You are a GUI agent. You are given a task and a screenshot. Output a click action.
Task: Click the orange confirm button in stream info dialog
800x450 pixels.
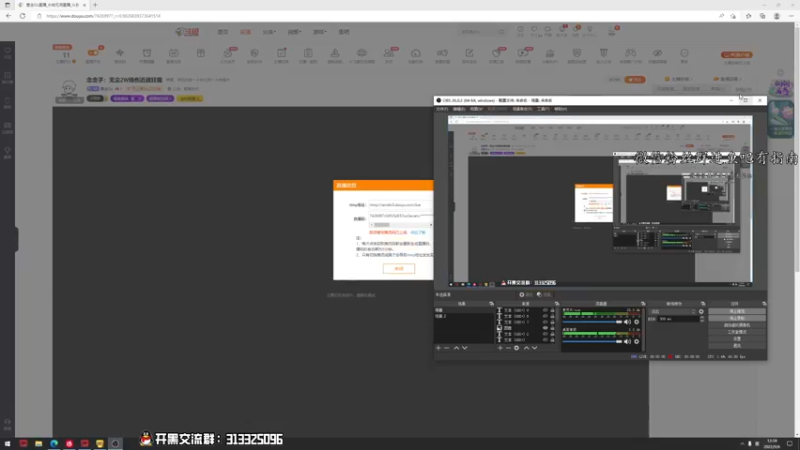(398, 268)
